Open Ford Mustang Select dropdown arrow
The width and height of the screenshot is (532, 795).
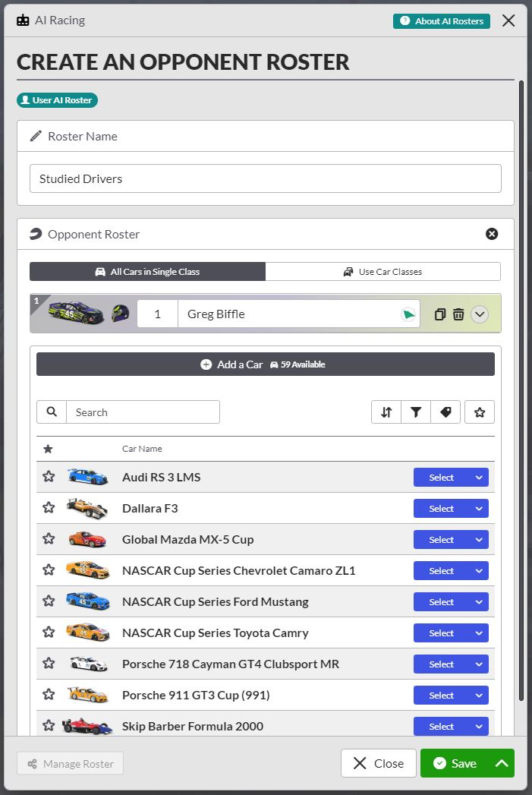(479, 602)
